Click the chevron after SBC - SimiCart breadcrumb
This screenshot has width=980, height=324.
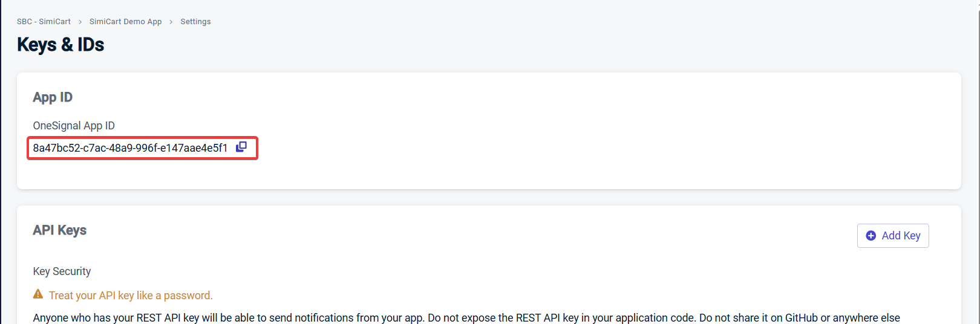tap(80, 22)
